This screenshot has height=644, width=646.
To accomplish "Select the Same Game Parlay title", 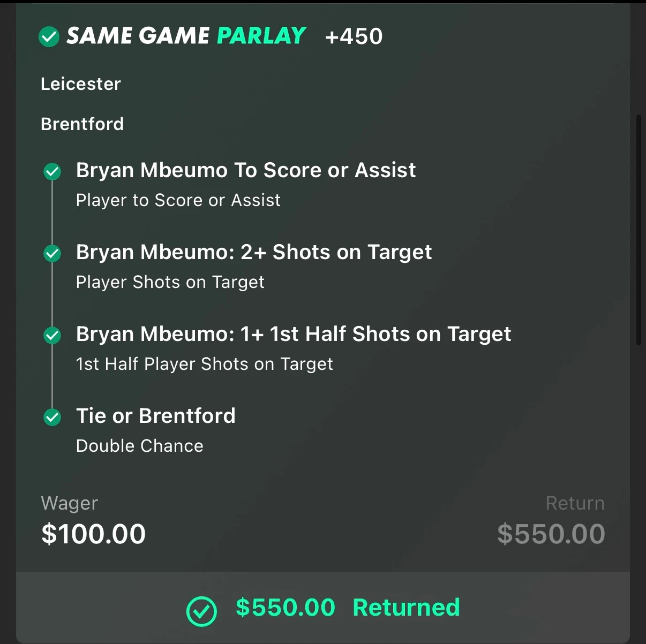I will (x=186, y=36).
